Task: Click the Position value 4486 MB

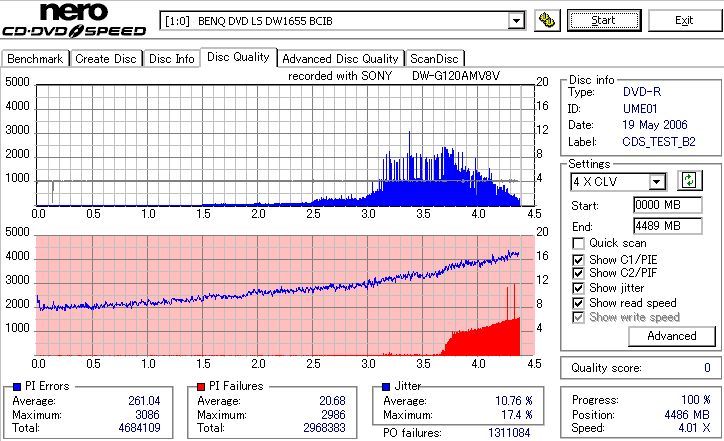Action: tap(687, 415)
